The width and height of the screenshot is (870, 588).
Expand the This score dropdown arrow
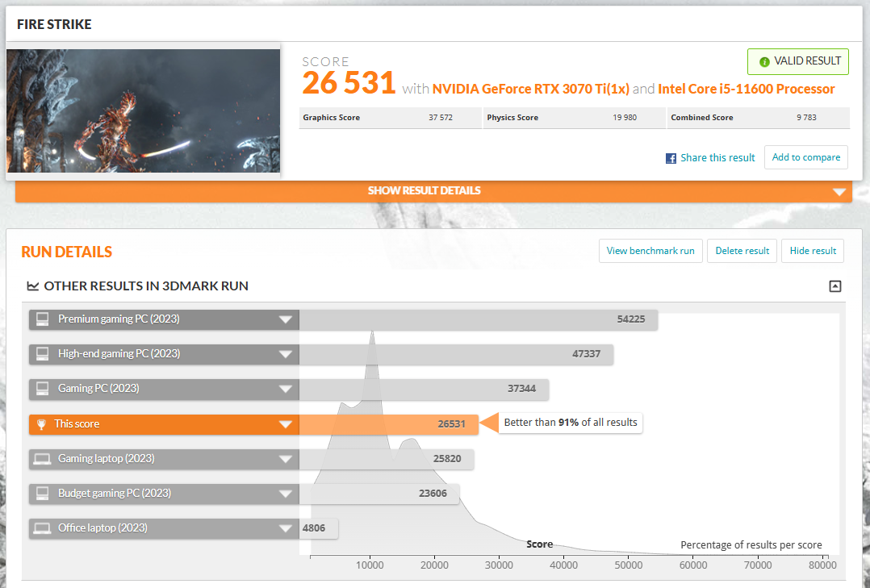tap(285, 424)
